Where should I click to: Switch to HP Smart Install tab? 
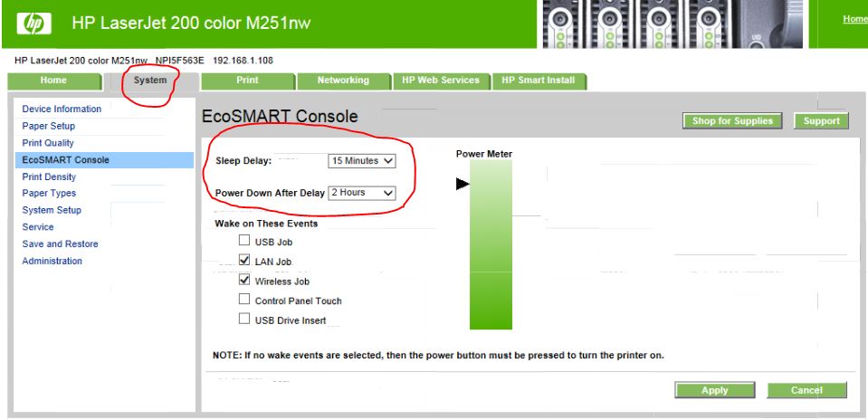(x=539, y=81)
